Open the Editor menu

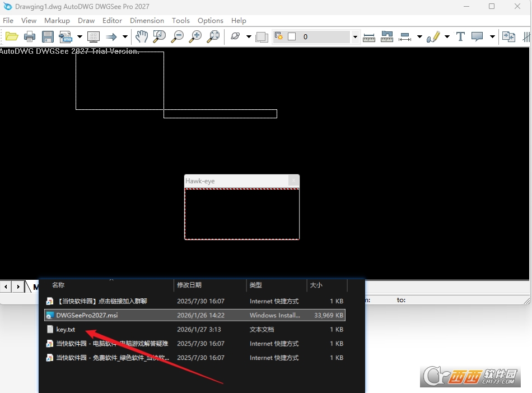coord(113,20)
